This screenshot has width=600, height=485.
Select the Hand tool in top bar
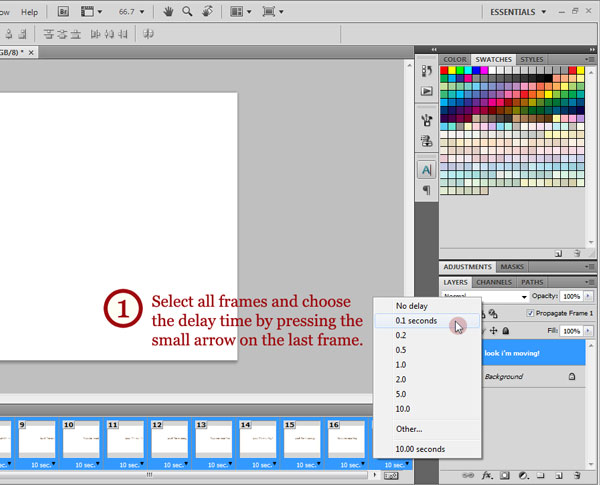pyautogui.click(x=166, y=12)
